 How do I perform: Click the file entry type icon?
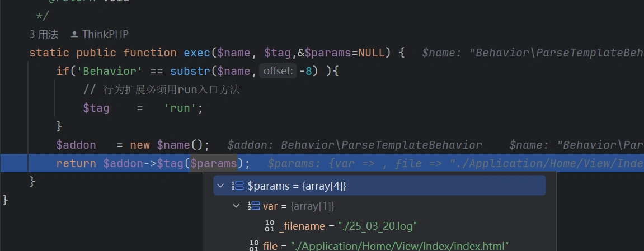pyautogui.click(x=253, y=245)
